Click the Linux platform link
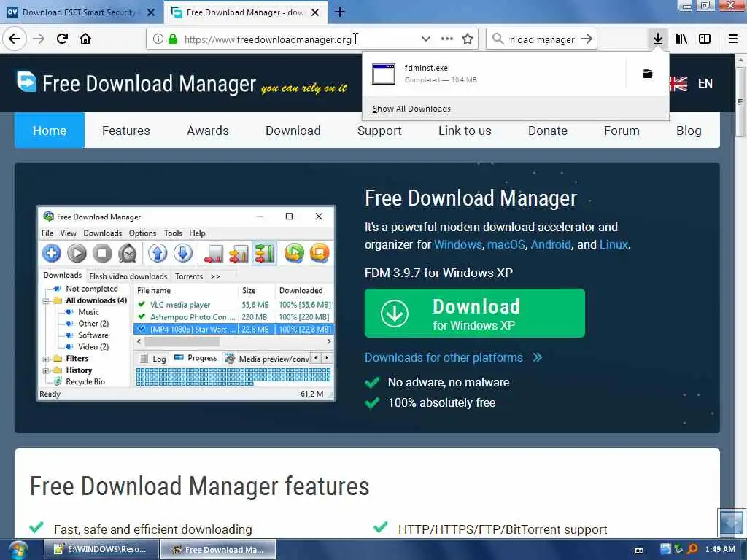 [x=614, y=244]
